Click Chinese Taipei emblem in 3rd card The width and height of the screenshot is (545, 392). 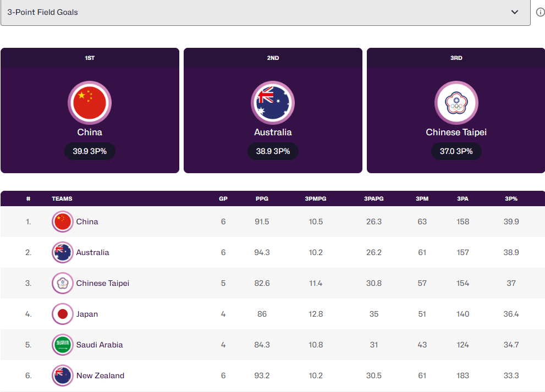(x=456, y=103)
